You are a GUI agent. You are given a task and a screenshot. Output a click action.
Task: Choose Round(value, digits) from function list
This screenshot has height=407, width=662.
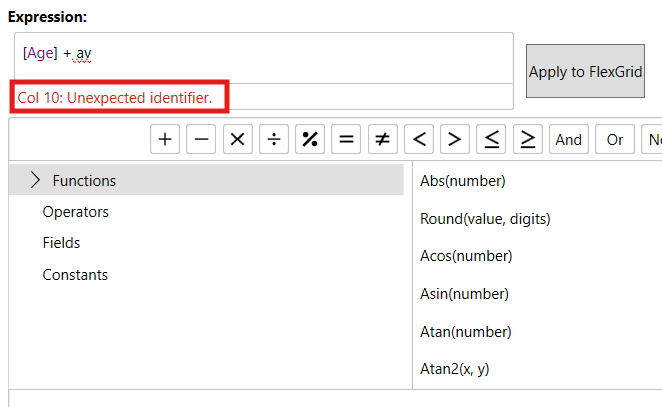coord(485,218)
